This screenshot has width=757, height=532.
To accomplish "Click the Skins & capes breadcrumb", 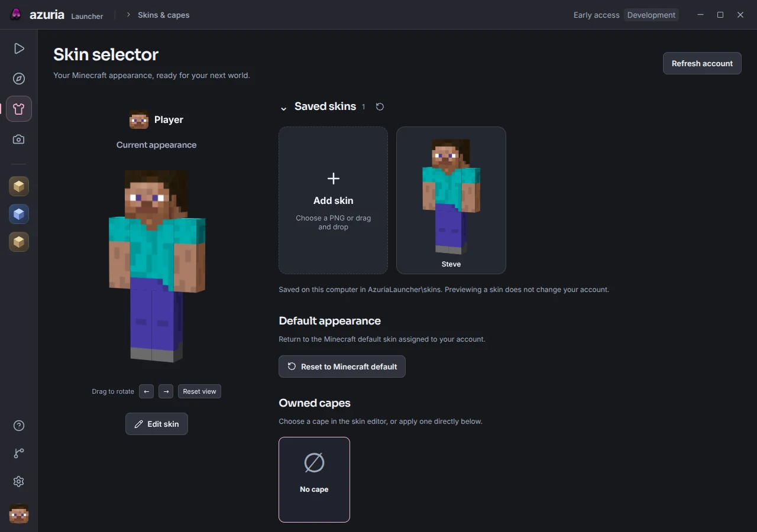I will (x=164, y=15).
